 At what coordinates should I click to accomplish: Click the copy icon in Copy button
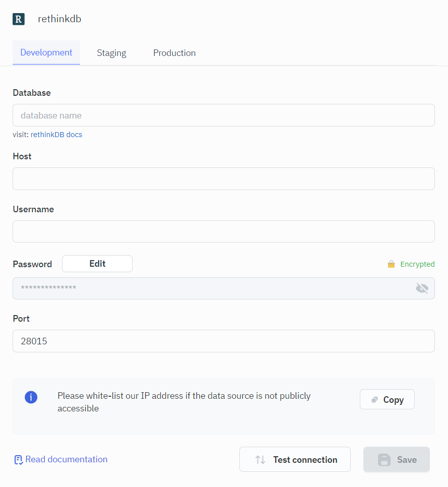pyautogui.click(x=374, y=400)
